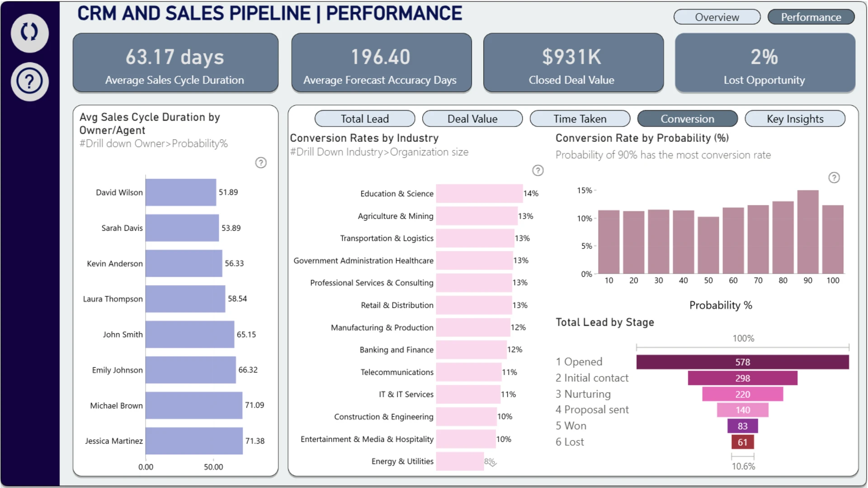868x488 pixels.
Task: Select the Won funnel bar 83
Action: [x=743, y=426]
